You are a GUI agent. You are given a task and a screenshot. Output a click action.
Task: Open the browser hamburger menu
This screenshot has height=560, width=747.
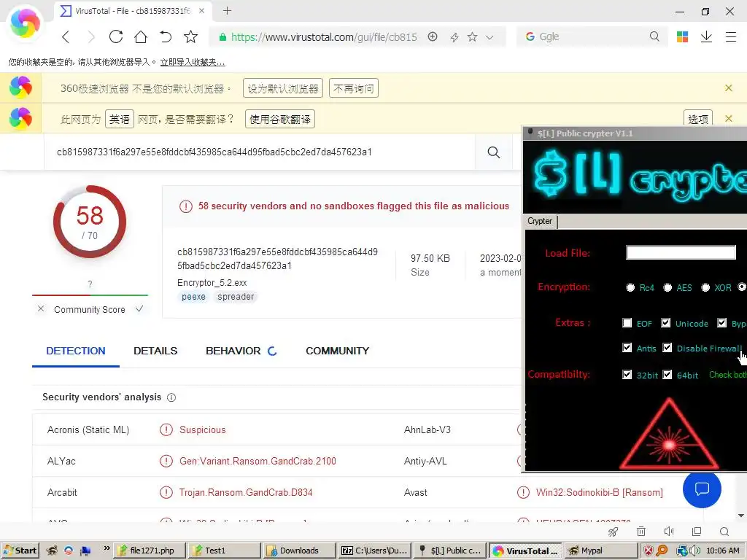coord(731,36)
